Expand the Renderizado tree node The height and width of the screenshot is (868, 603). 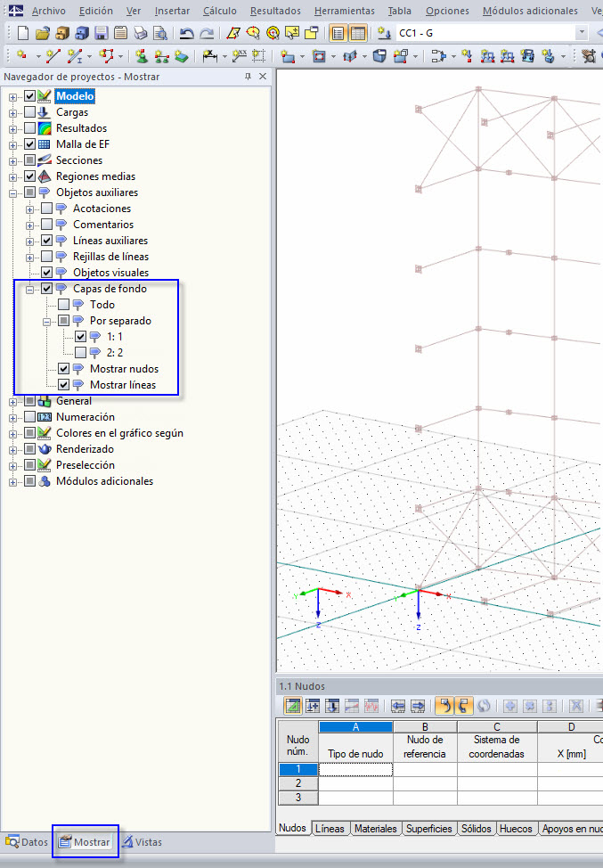[x=12, y=450]
